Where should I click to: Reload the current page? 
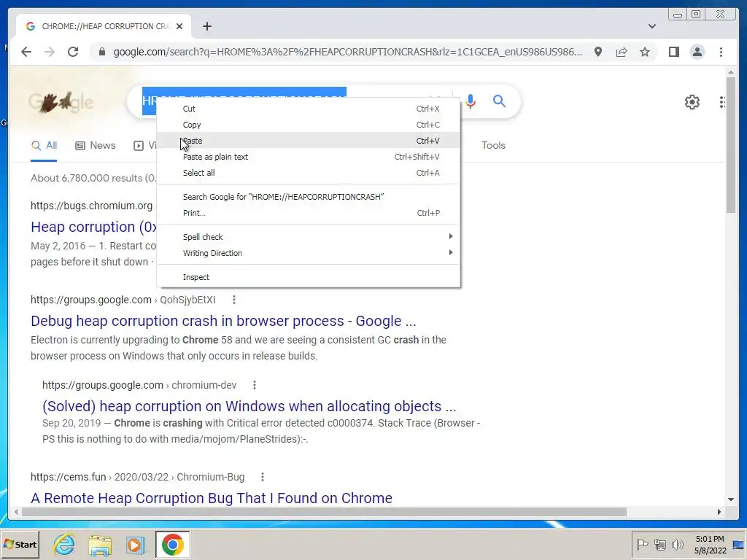tap(73, 52)
